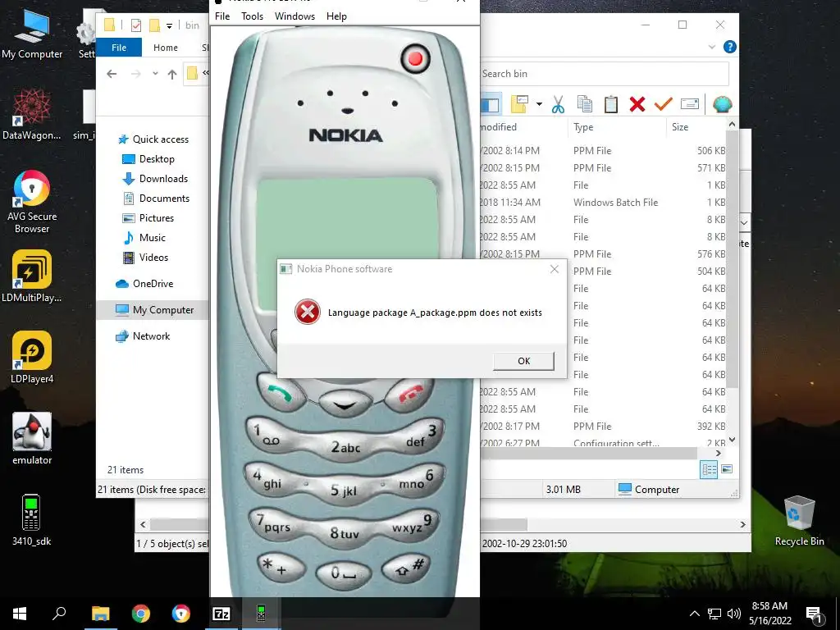Open the recent locations dropdown in Explorer

click(155, 73)
